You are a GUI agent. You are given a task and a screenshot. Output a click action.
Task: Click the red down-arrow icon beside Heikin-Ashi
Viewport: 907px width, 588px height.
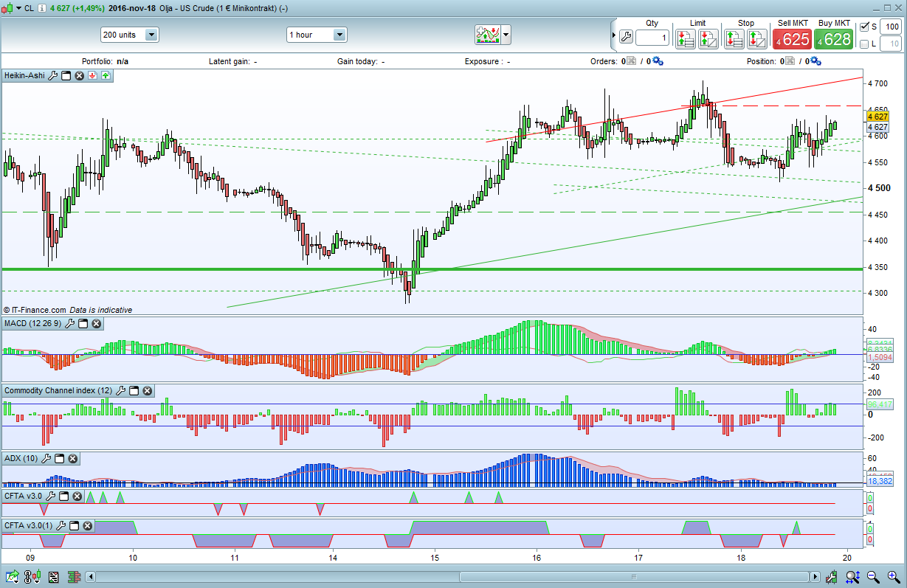pyautogui.click(x=92, y=75)
